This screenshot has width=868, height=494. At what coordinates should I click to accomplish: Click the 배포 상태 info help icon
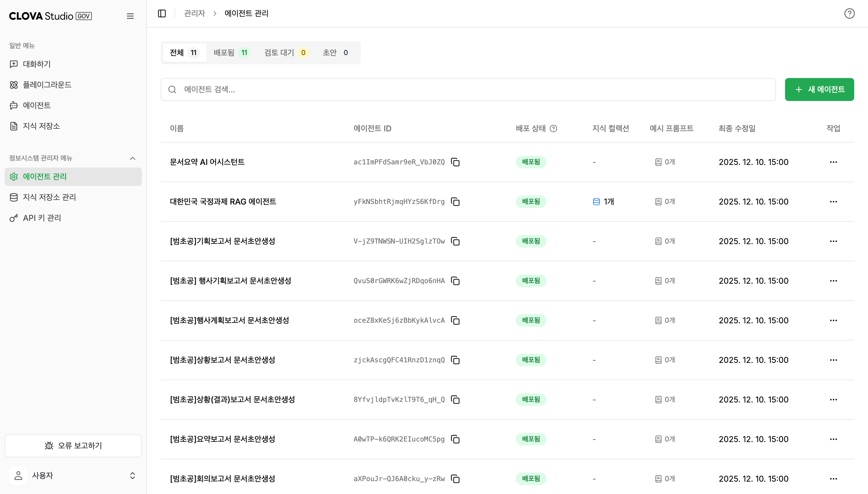click(553, 129)
